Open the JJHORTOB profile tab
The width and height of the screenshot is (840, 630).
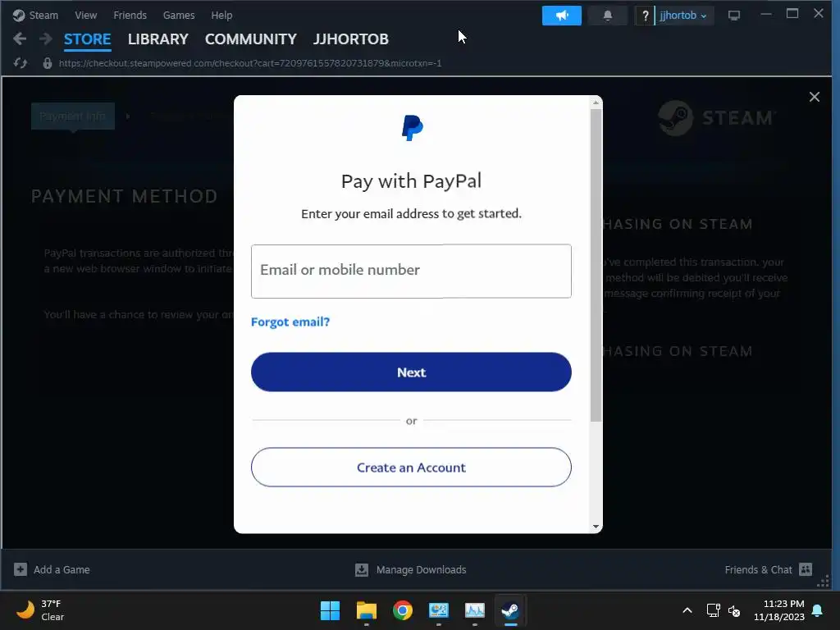click(351, 39)
